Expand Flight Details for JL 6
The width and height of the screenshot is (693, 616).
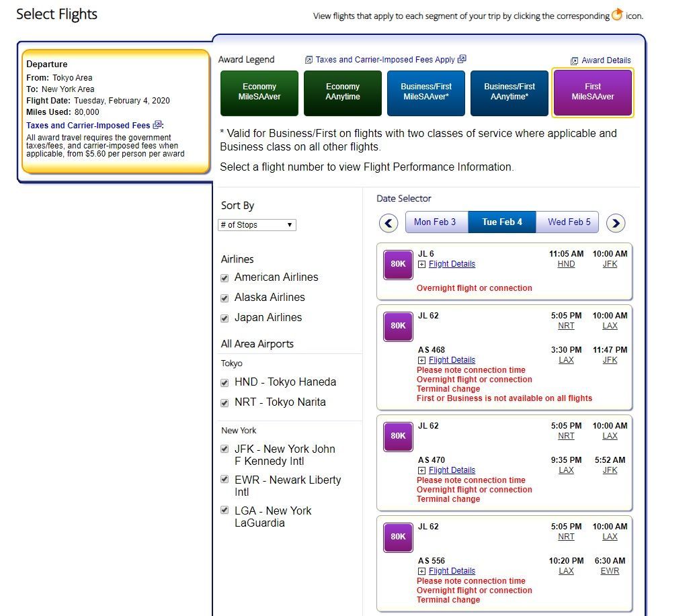click(x=452, y=264)
